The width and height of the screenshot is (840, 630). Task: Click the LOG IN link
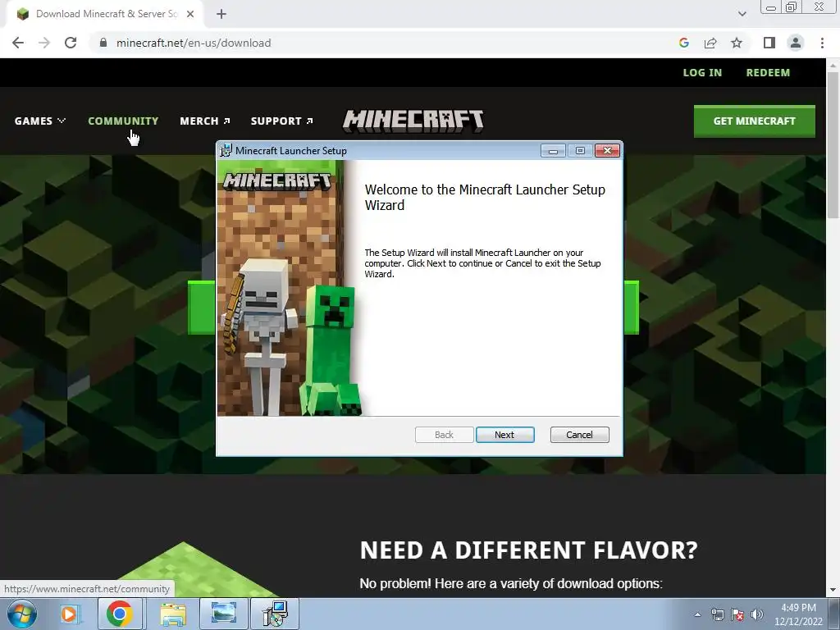702,72
